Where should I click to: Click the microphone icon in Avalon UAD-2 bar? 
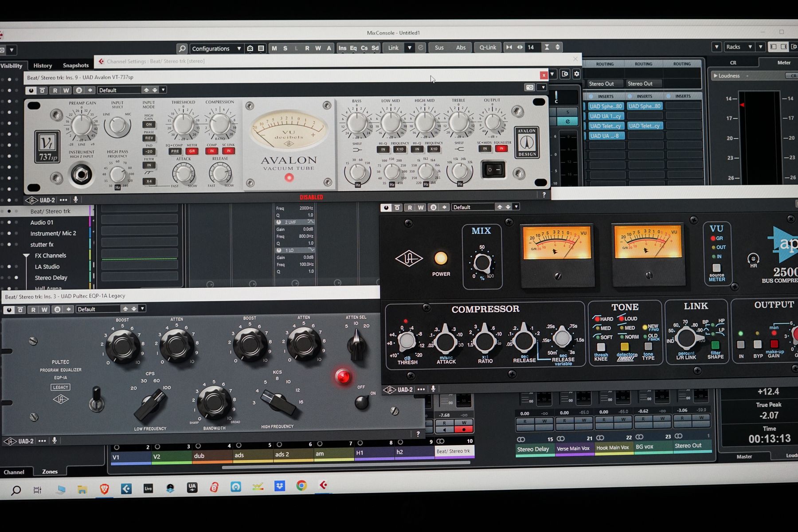(x=76, y=200)
